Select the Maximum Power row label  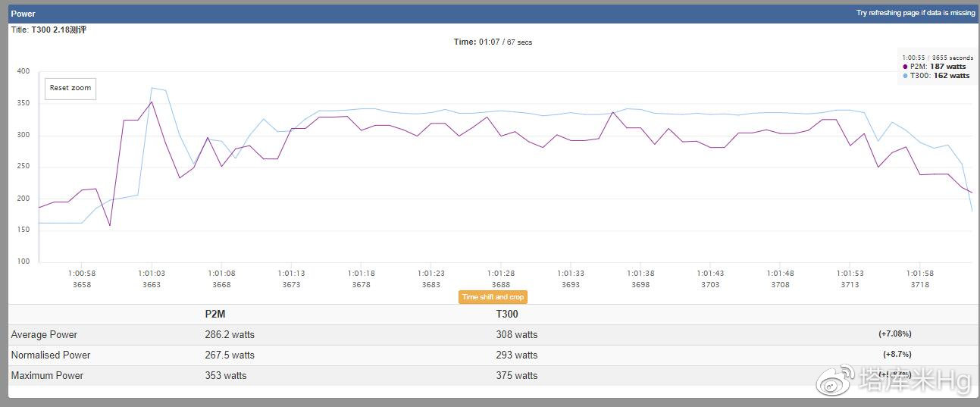(47, 376)
